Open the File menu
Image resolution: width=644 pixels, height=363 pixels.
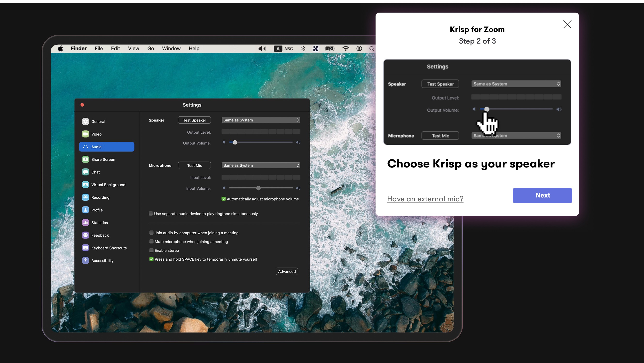(x=99, y=48)
